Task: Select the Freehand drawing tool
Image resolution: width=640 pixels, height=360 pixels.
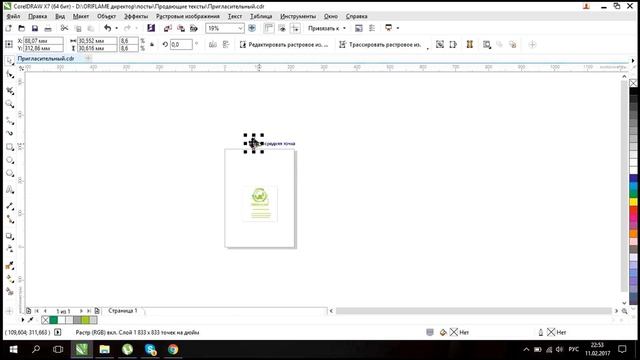Action: coord(10,120)
